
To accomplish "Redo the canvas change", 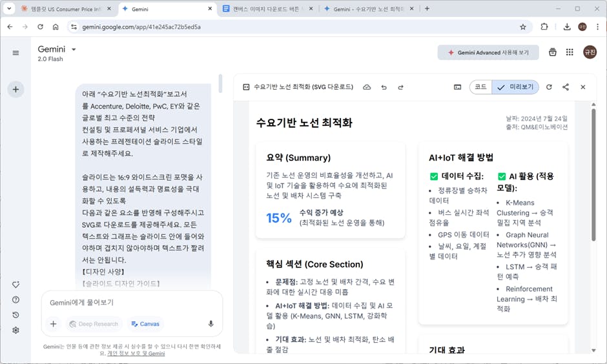I will pyautogui.click(x=400, y=87).
